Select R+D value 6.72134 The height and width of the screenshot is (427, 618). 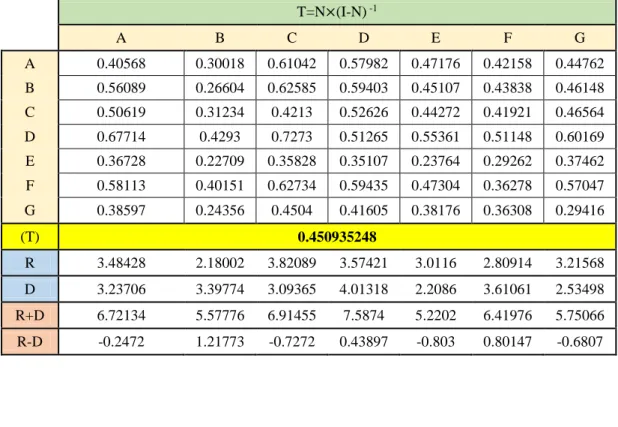[x=121, y=315]
